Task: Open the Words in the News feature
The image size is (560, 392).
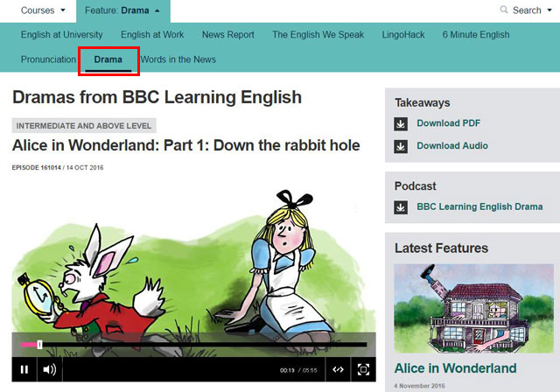Action: (178, 59)
